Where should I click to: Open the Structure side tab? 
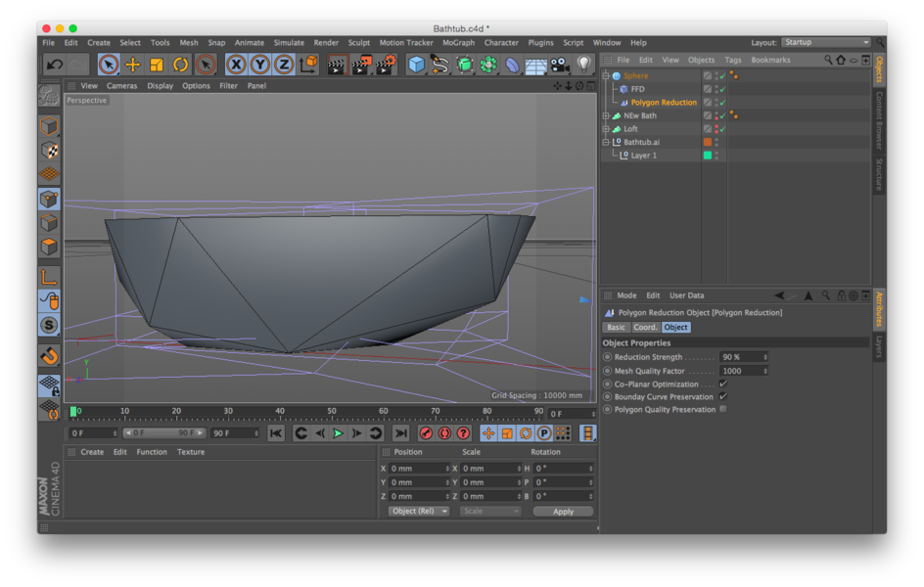[x=879, y=174]
